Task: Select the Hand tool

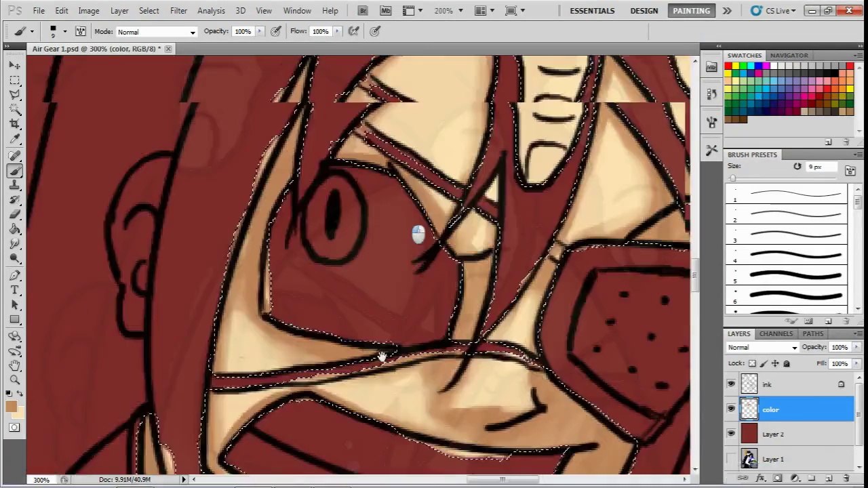Action: pyautogui.click(x=15, y=365)
